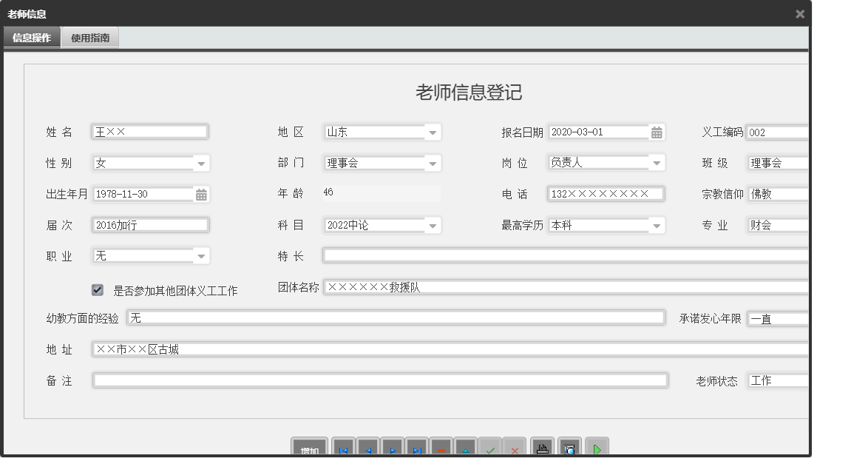Screen dimensions: 868x464
Task: Open the 地区 dropdown
Action: (x=433, y=132)
